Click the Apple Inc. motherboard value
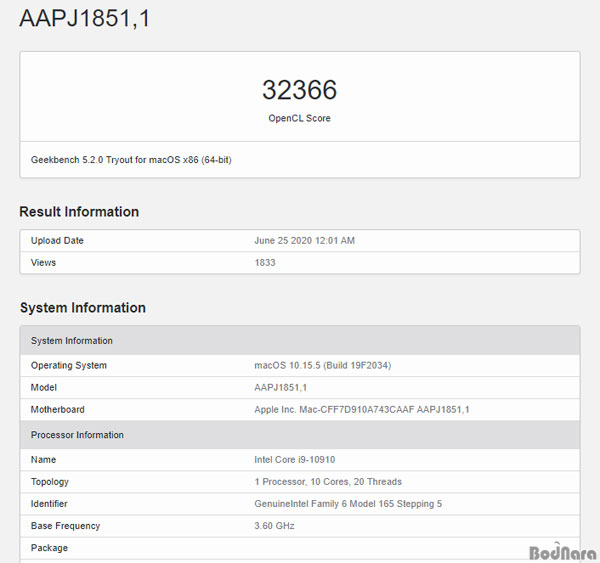 point(362,410)
